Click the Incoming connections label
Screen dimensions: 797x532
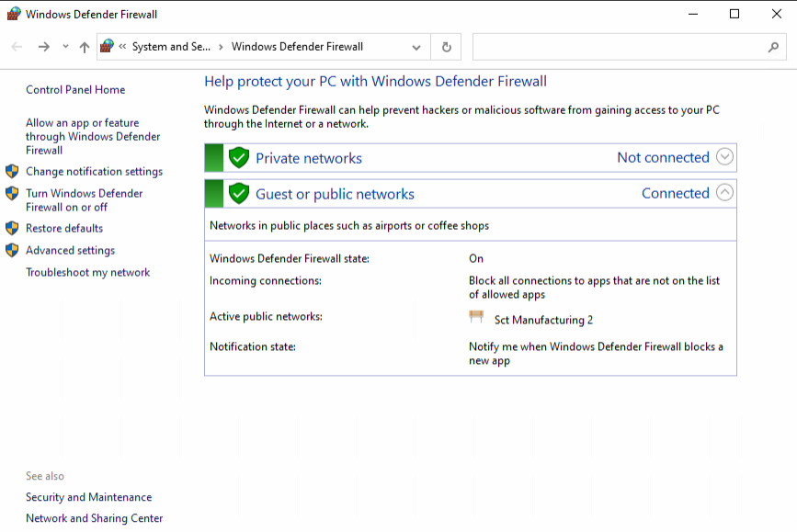[266, 281]
